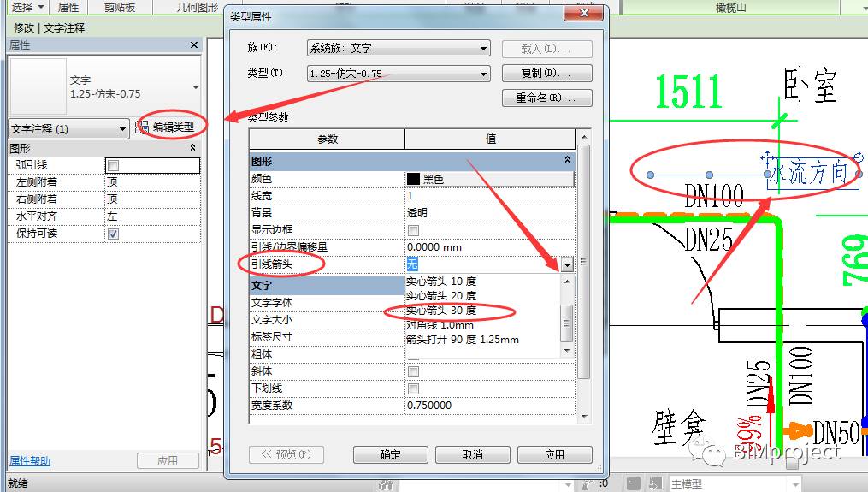Toggle the 下划线 checkbox
The image size is (868, 492).
click(414, 388)
